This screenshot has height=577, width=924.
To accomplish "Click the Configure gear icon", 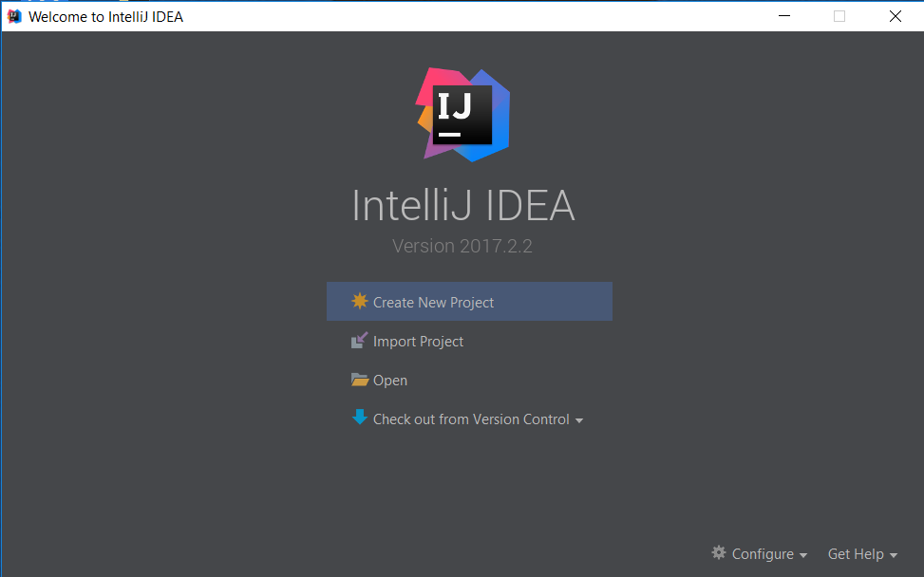I will [x=720, y=553].
